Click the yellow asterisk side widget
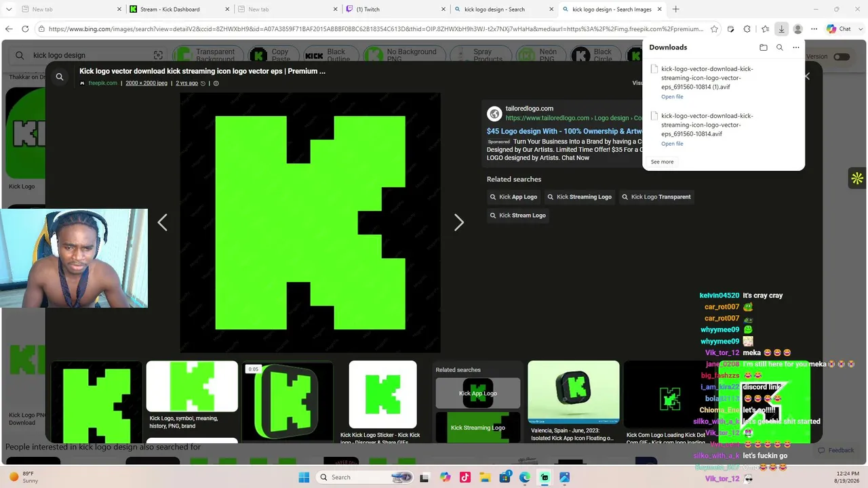The width and height of the screenshot is (868, 488). point(857,178)
